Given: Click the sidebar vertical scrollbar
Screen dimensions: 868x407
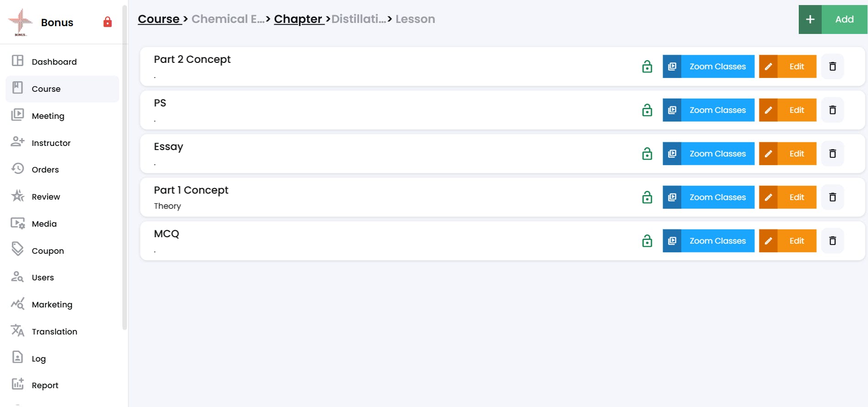Looking at the screenshot, I should [125, 167].
